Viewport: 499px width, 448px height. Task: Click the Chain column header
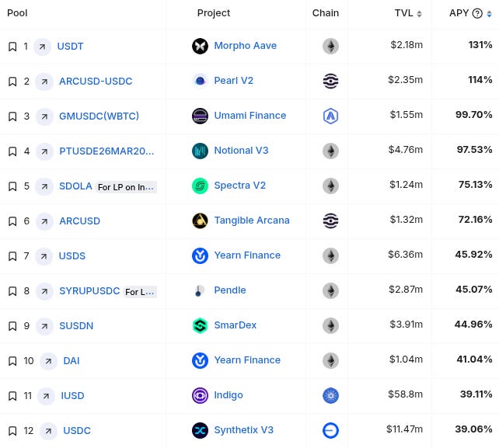326,13
